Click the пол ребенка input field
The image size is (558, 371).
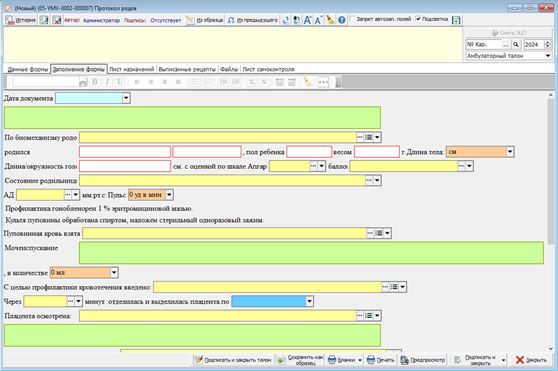click(x=309, y=152)
